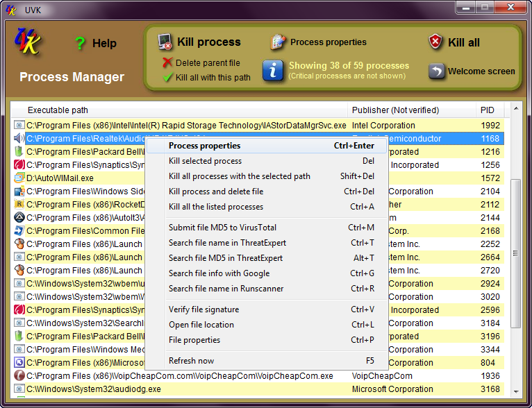
Task: Click the PID value 1992
Action: (490, 126)
